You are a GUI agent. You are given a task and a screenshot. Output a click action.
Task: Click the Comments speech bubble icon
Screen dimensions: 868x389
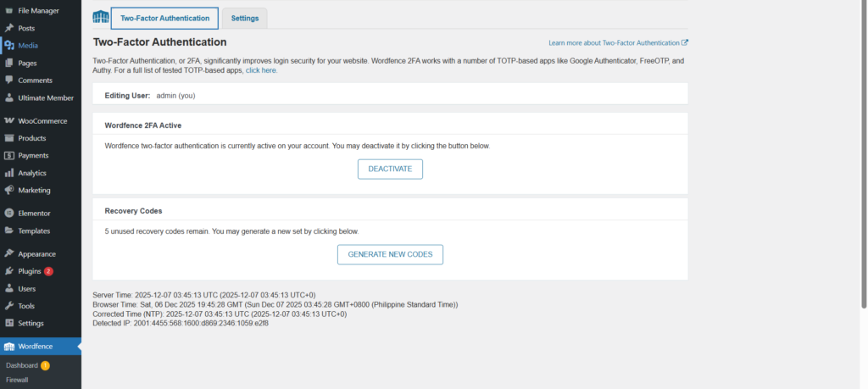pos(8,81)
